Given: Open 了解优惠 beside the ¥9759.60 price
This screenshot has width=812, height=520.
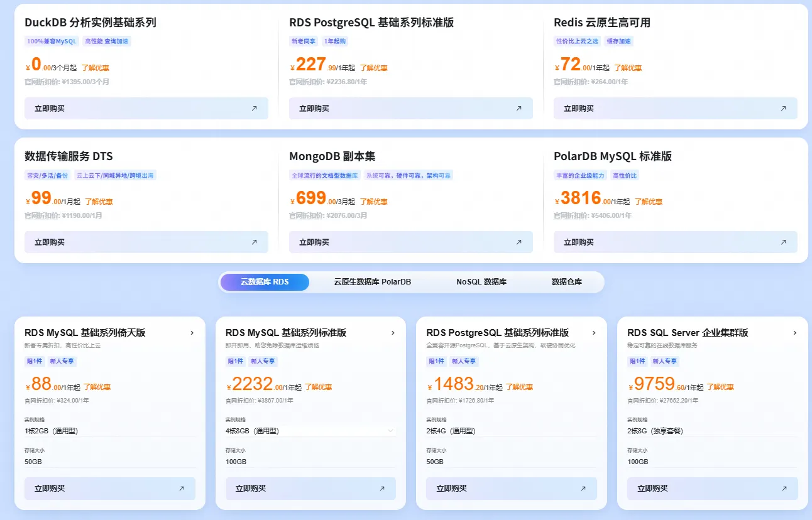Looking at the screenshot, I should click(720, 387).
